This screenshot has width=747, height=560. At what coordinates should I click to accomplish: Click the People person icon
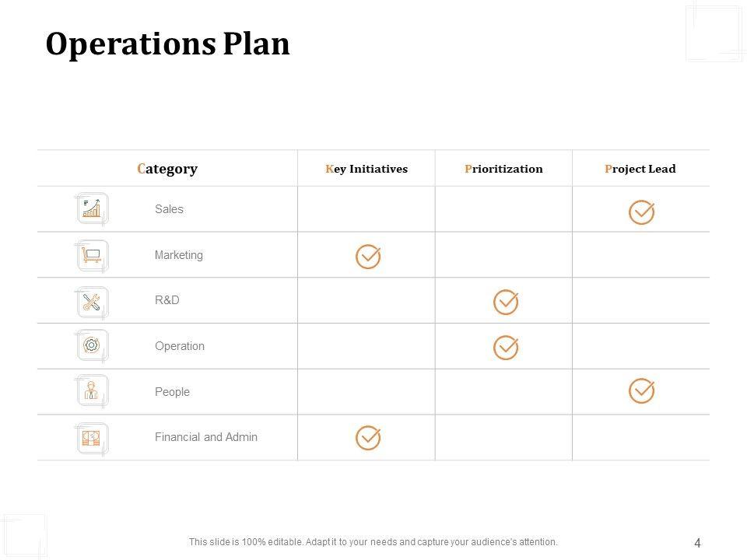tap(93, 391)
